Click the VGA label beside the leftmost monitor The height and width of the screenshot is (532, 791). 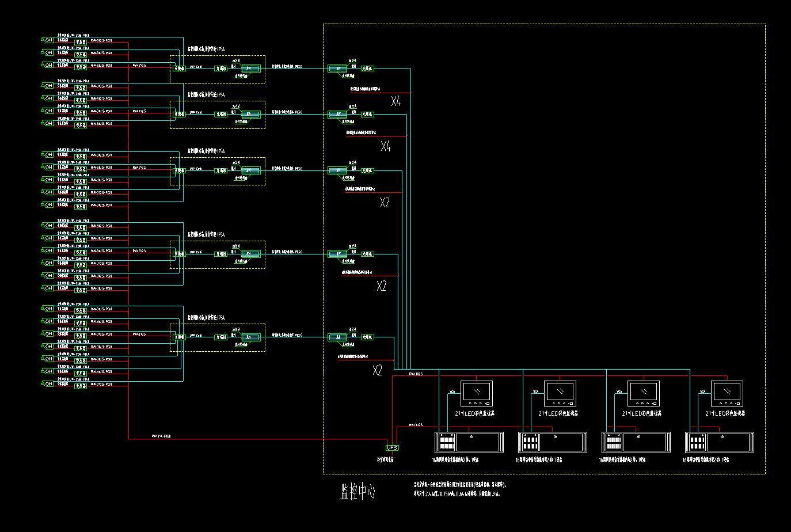(452, 392)
